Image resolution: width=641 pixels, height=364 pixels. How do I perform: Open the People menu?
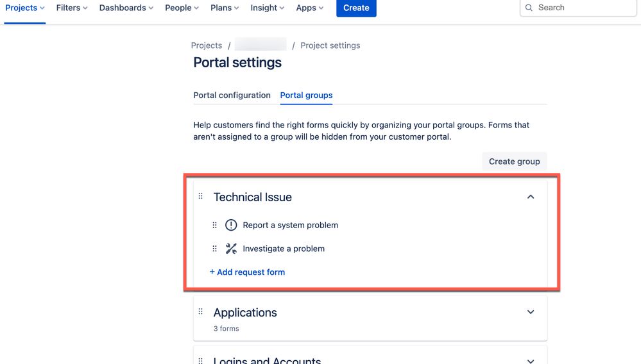pyautogui.click(x=182, y=8)
